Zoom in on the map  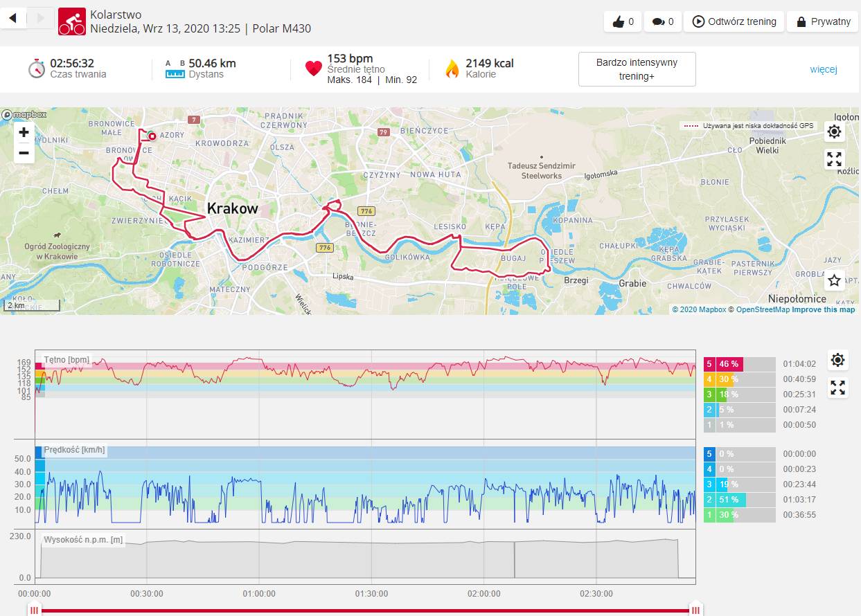[24, 132]
